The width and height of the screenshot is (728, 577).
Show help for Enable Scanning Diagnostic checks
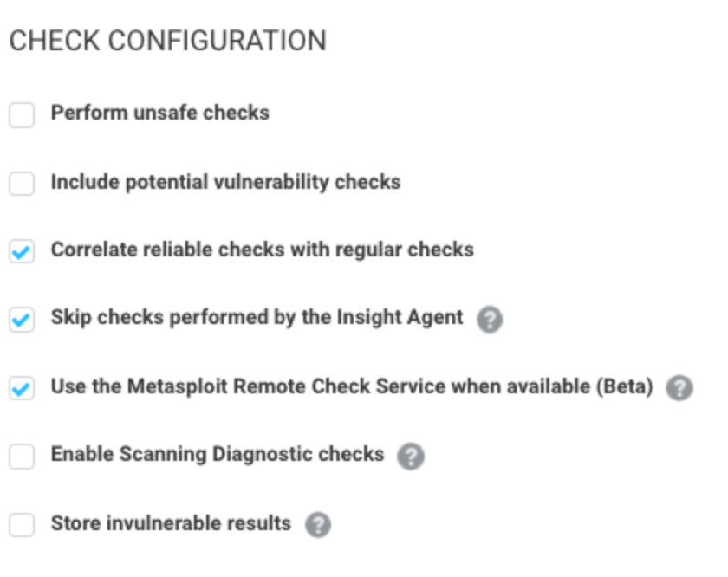click(x=410, y=457)
